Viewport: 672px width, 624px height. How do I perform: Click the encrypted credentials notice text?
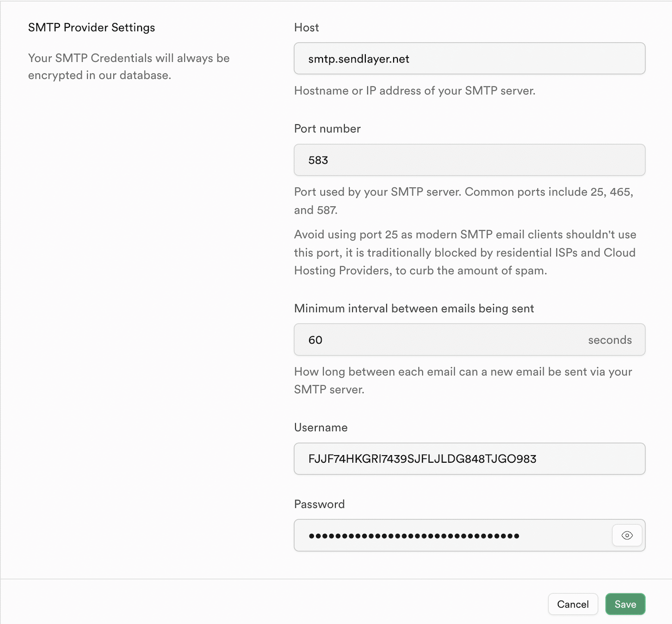pos(129,66)
